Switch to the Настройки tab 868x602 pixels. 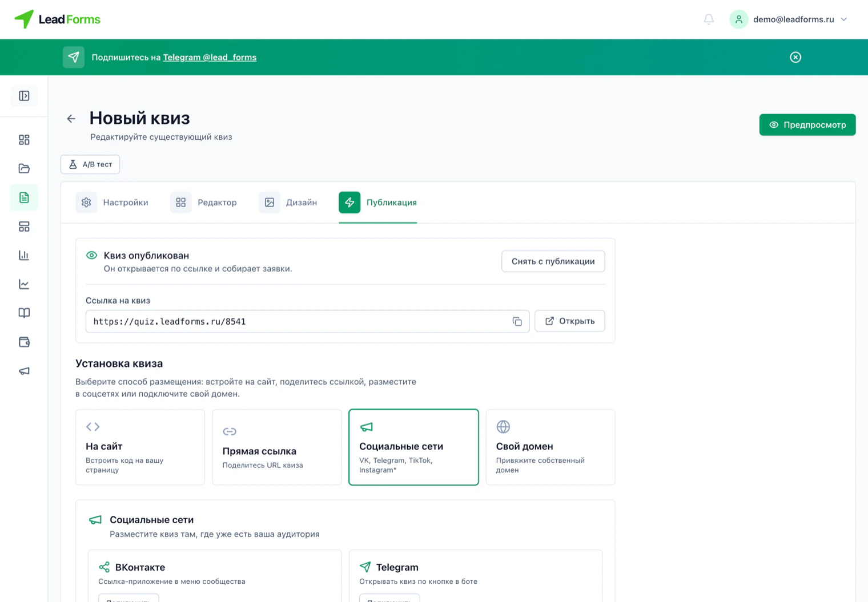(x=112, y=203)
